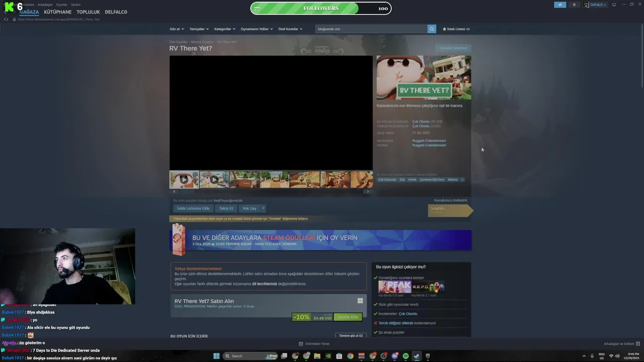Show hidden system tray icons

tap(584, 356)
